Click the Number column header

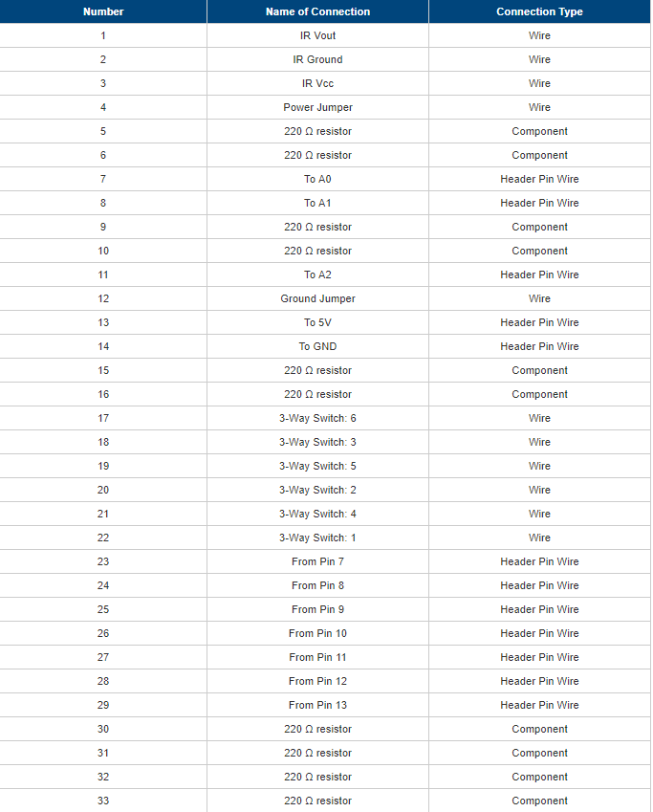[103, 11]
